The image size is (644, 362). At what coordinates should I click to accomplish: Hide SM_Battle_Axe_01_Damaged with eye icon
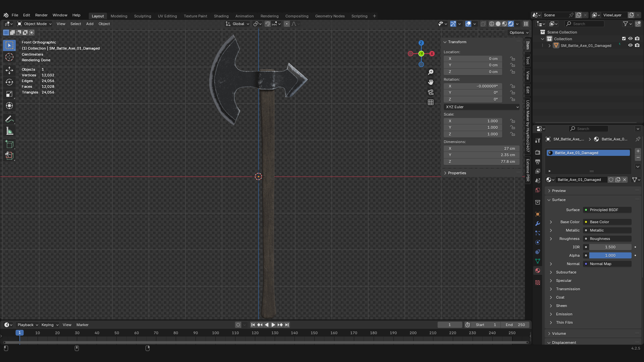[x=630, y=45]
